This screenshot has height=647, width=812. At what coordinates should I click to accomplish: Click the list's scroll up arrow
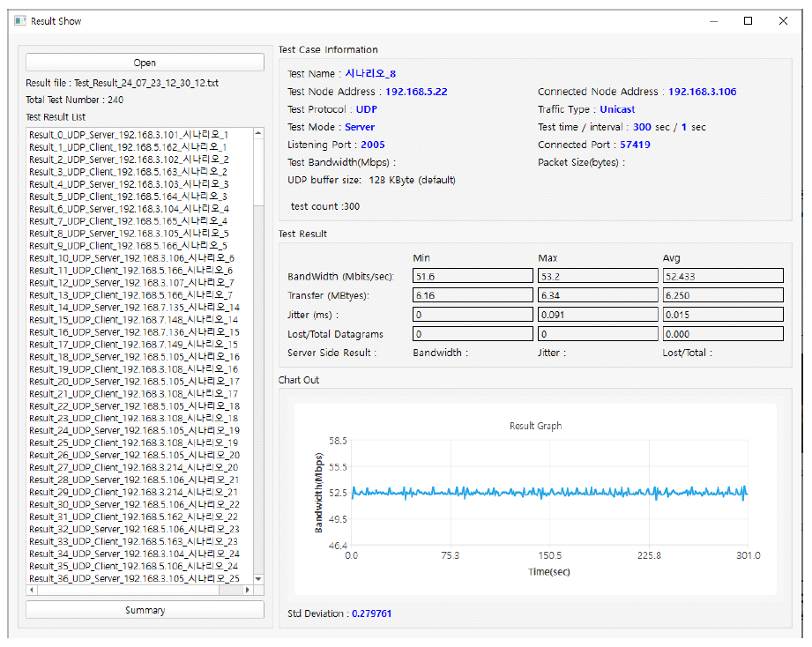[x=258, y=133]
